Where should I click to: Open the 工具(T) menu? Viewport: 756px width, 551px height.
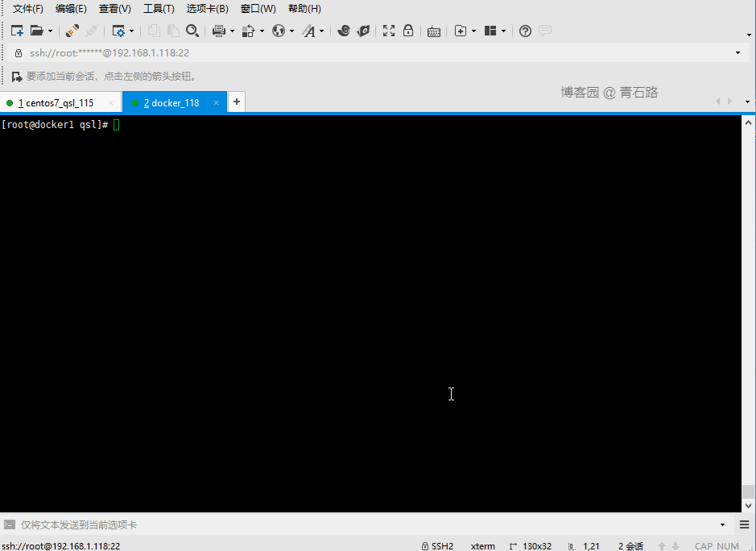159,9
